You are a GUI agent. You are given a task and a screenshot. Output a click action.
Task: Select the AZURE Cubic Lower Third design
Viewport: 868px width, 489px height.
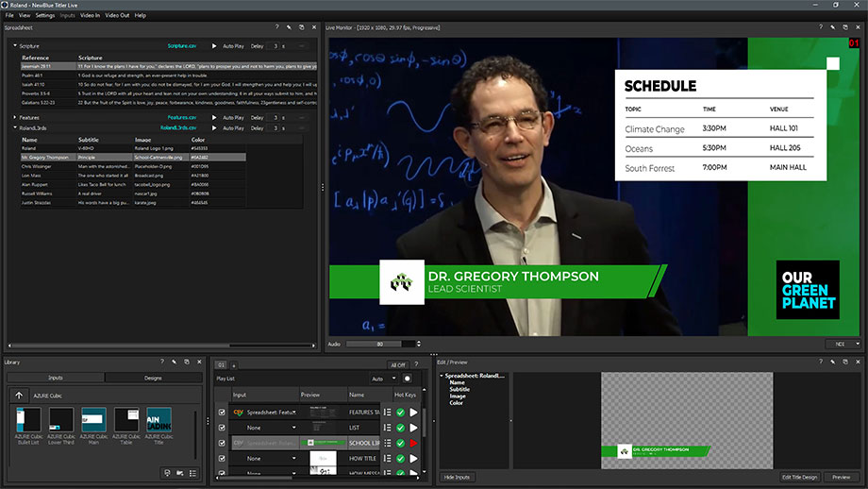click(x=61, y=426)
